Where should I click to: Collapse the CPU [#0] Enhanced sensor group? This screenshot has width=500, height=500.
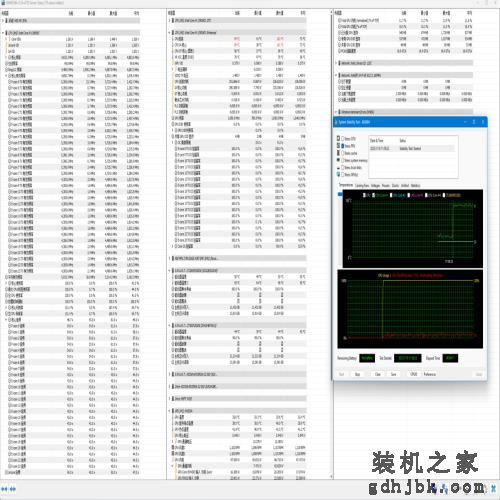pos(170,33)
